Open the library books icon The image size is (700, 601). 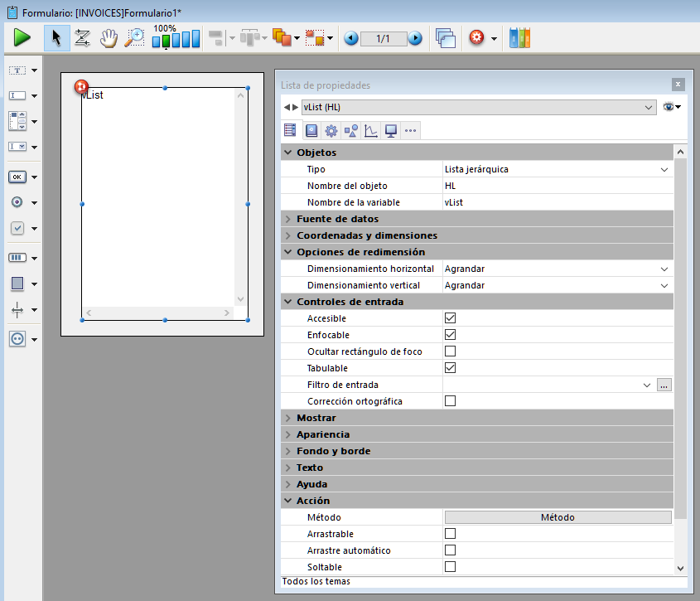tap(519, 38)
